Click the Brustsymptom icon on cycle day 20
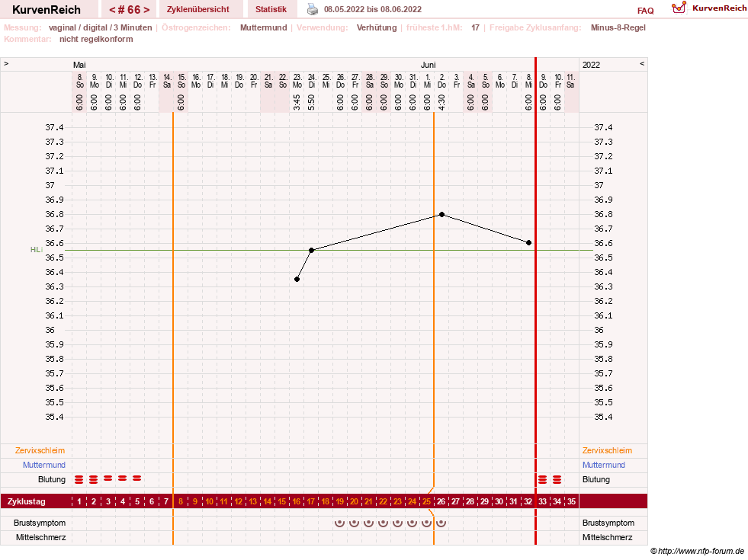This screenshot has width=748, height=560. click(354, 523)
